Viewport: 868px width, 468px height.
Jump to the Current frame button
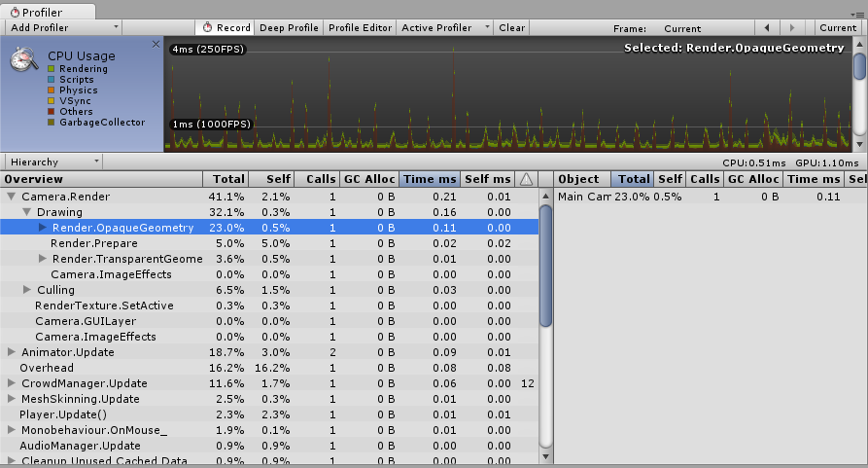click(838, 27)
